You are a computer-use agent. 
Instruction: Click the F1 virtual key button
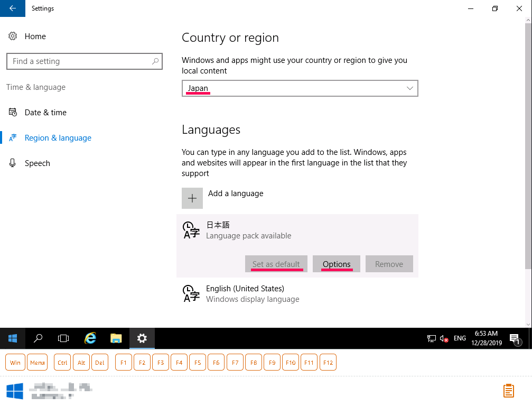124,363
